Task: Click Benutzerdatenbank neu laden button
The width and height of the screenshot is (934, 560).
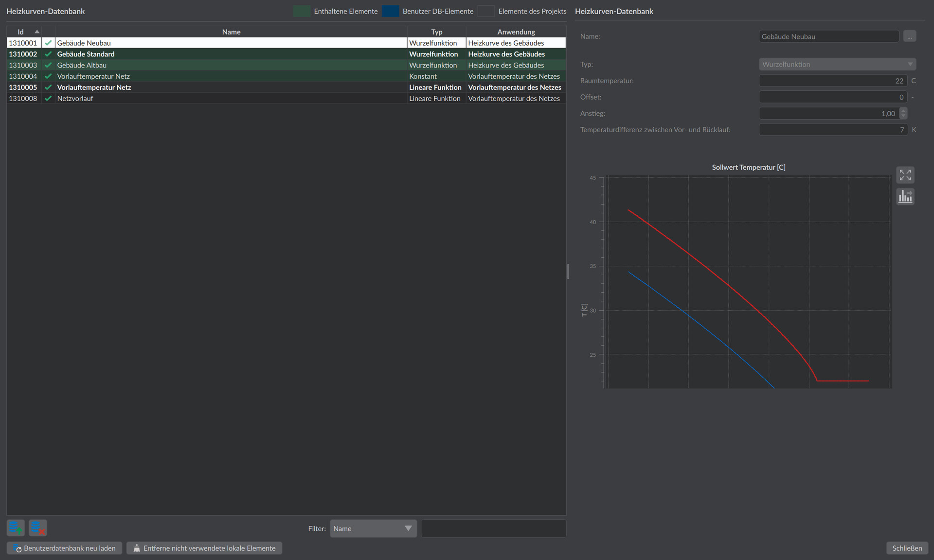Action: point(64,548)
